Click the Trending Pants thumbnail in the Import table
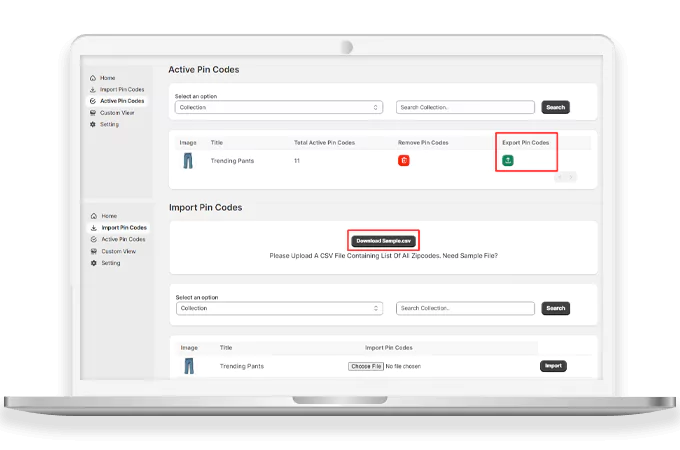 [x=188, y=366]
